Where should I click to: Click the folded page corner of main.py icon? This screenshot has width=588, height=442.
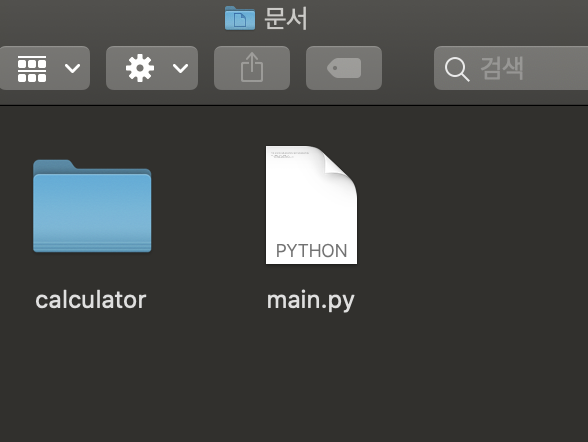pos(339,165)
